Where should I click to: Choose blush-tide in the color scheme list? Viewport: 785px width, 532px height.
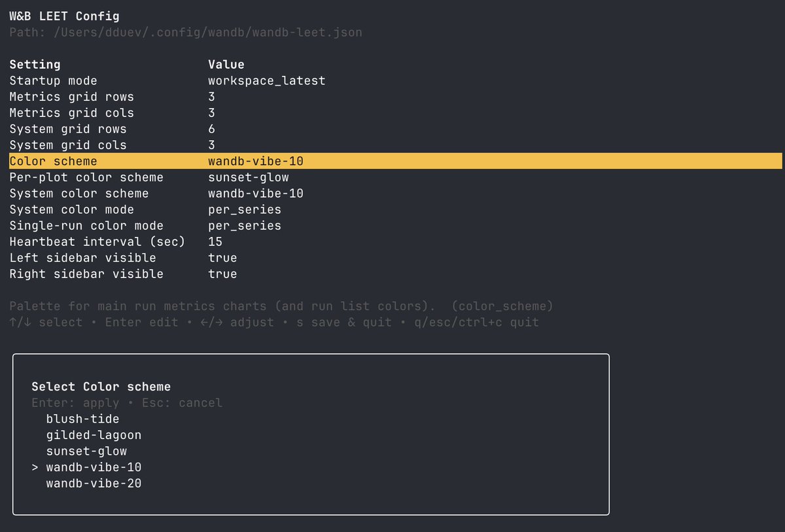click(83, 419)
